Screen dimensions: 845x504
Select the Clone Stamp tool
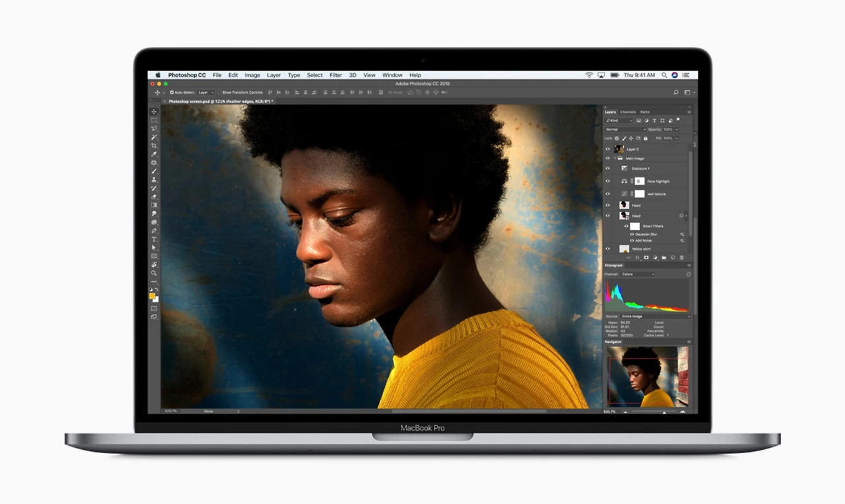(154, 179)
